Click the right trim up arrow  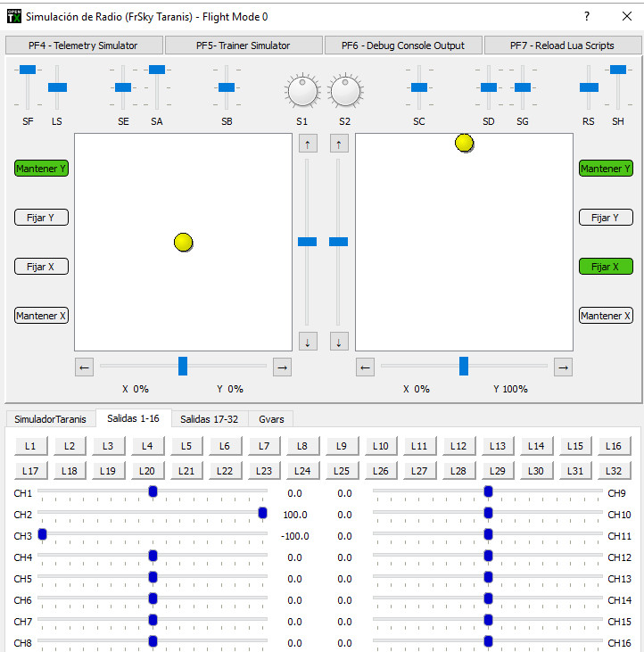point(339,144)
